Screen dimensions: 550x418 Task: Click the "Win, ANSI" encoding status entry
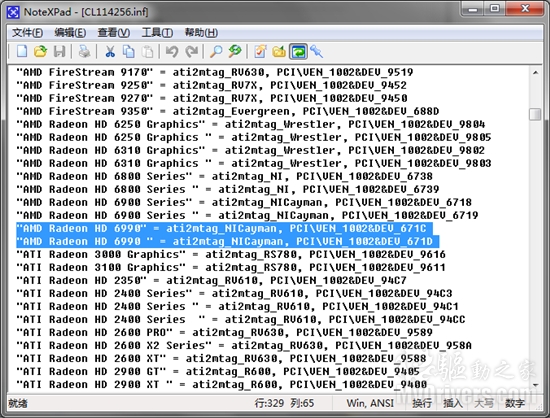(x=370, y=404)
